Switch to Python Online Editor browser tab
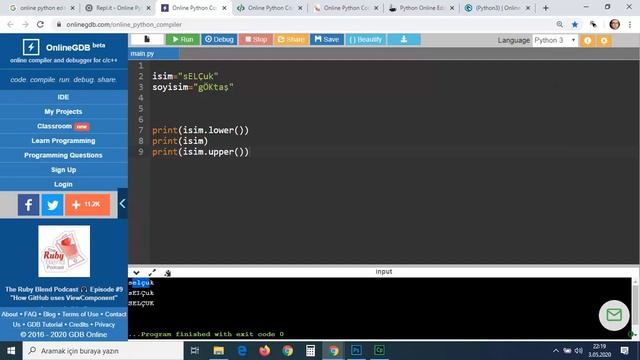The width and height of the screenshot is (640, 360). click(421, 8)
